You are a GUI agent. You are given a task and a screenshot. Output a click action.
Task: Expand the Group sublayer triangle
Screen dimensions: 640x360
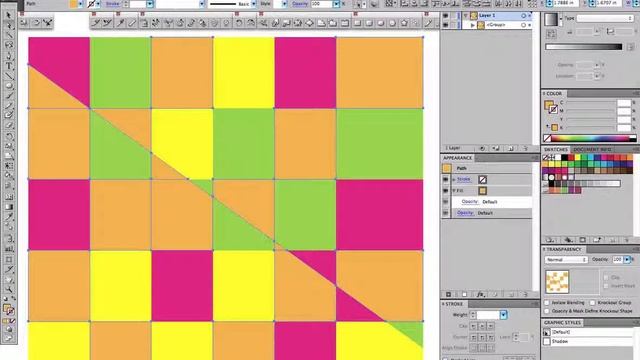pos(473,25)
